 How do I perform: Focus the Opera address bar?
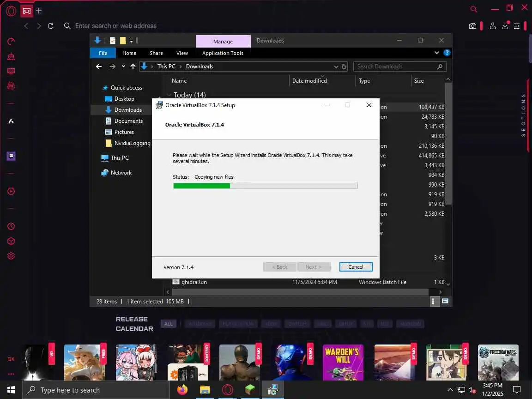pyautogui.click(x=115, y=26)
